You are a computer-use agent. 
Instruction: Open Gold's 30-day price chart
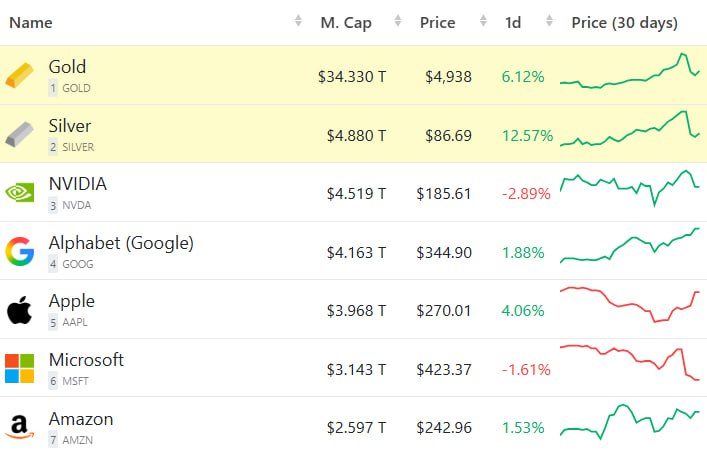click(630, 75)
